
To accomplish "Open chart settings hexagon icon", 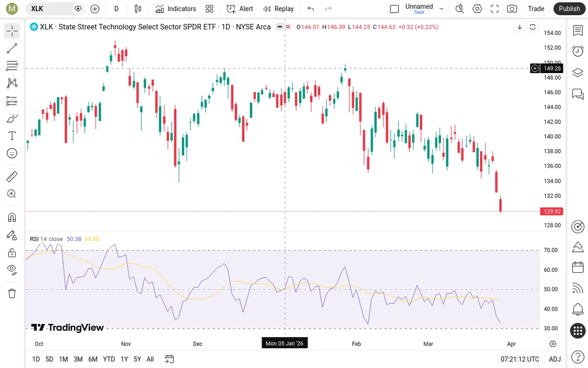I will pos(477,8).
